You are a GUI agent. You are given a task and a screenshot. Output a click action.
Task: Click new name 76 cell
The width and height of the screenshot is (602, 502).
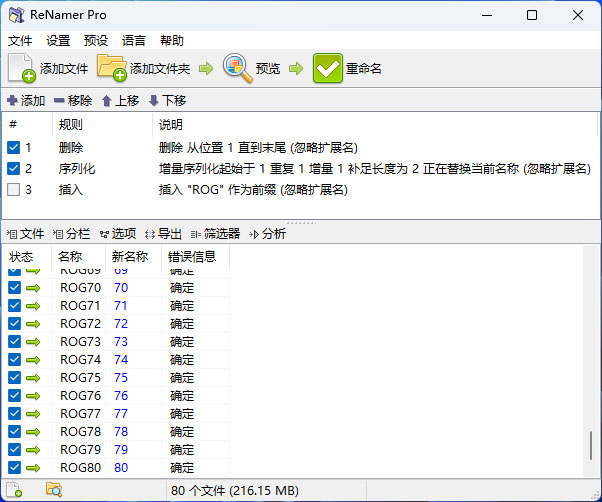tap(121, 396)
